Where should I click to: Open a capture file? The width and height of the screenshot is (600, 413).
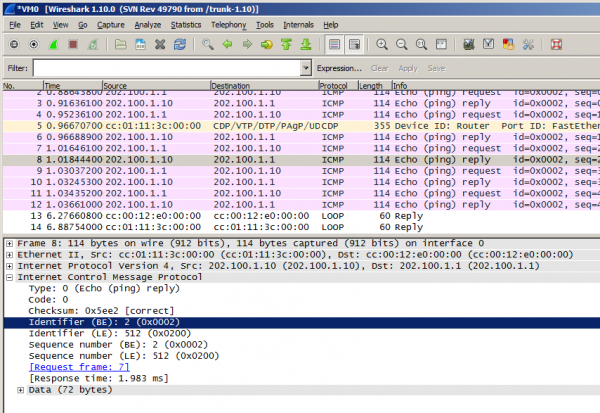[x=121, y=44]
